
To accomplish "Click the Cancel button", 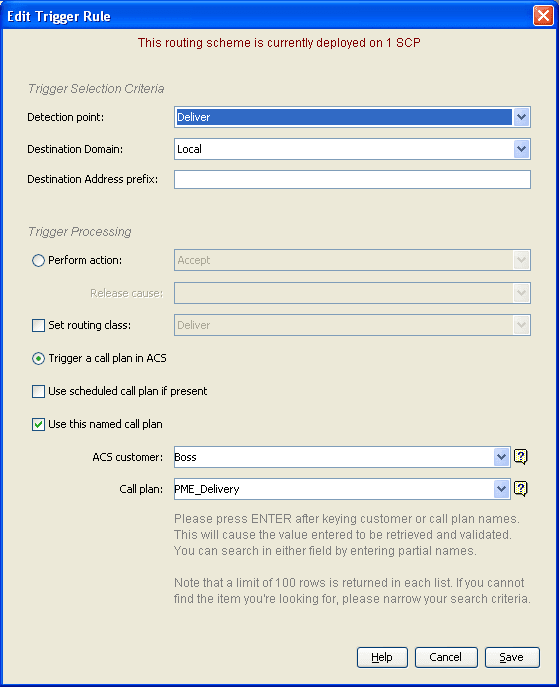I will (446, 657).
